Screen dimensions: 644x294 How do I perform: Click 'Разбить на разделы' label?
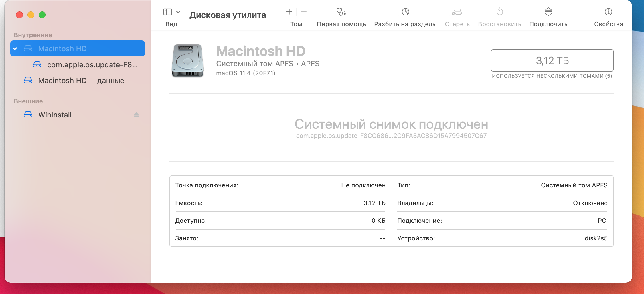tap(405, 24)
